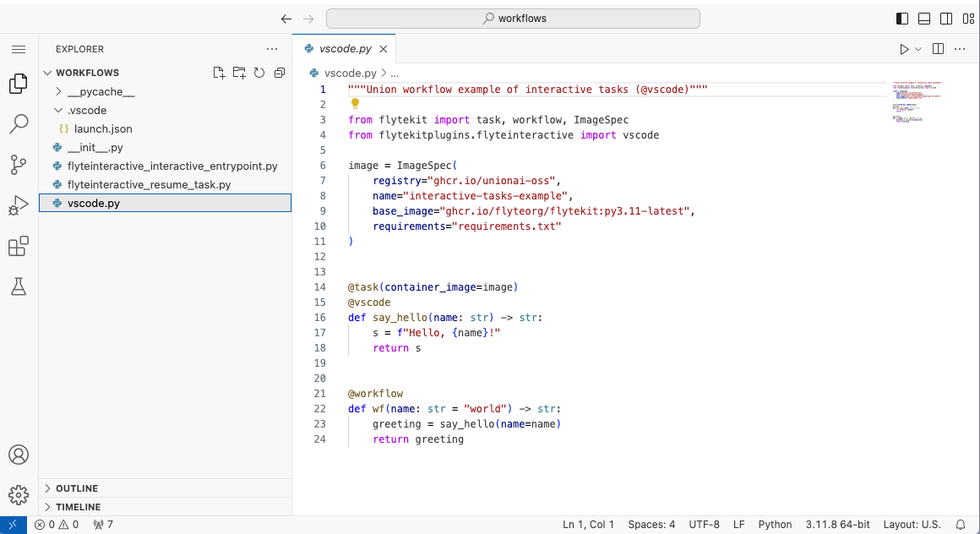Refresh the Explorer file tree
This screenshot has height=534, width=980.
(x=259, y=73)
